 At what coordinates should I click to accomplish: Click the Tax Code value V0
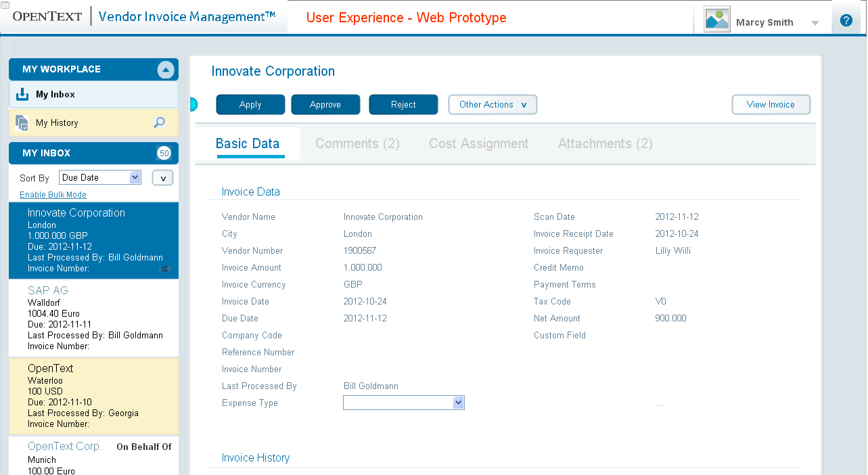[660, 301]
